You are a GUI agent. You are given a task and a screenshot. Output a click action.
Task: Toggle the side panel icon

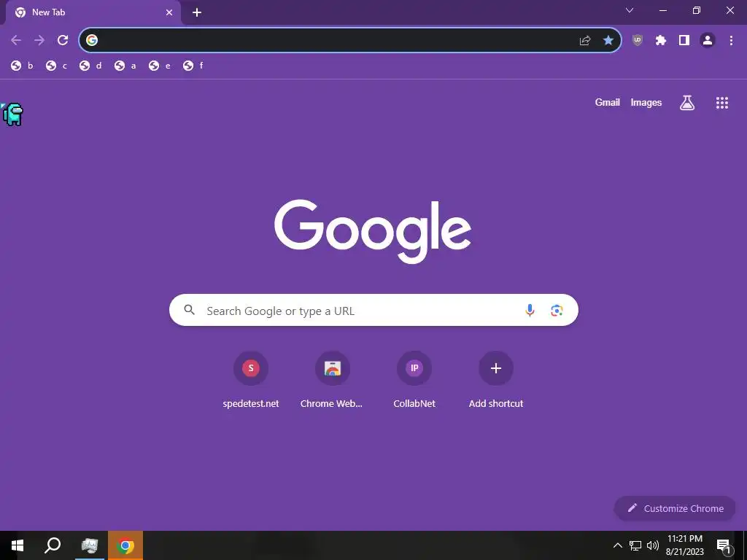[x=684, y=41]
